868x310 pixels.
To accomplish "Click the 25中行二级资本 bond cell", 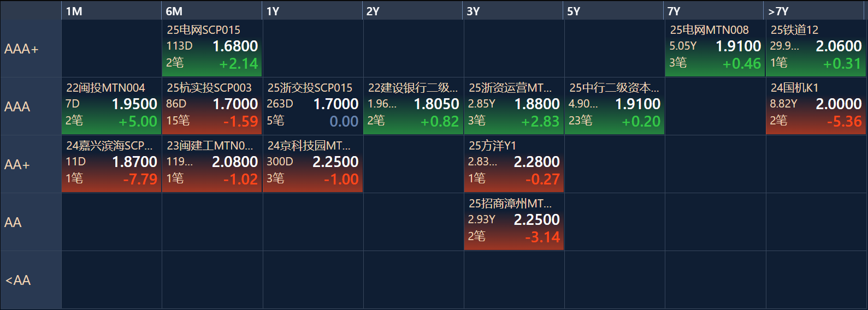I will [x=615, y=106].
